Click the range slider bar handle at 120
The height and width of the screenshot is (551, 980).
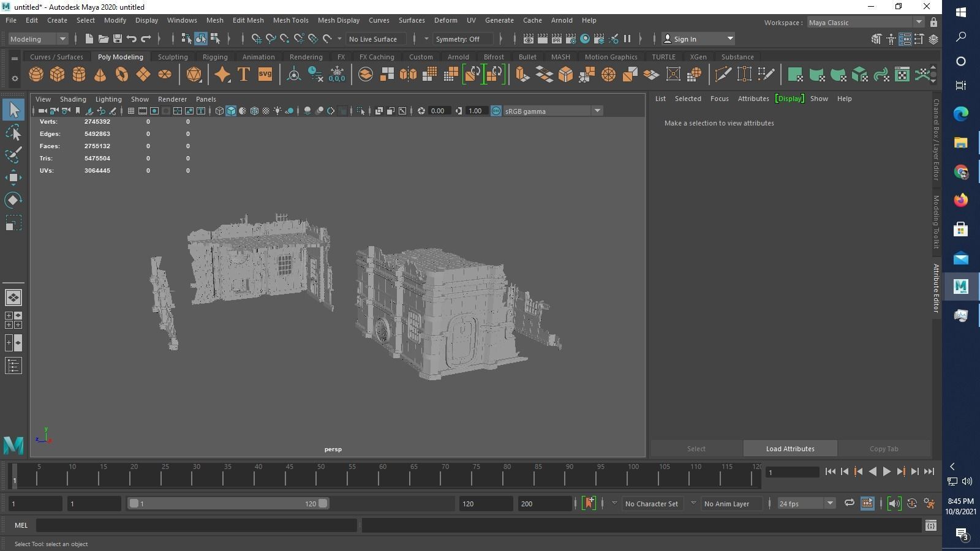[323, 503]
